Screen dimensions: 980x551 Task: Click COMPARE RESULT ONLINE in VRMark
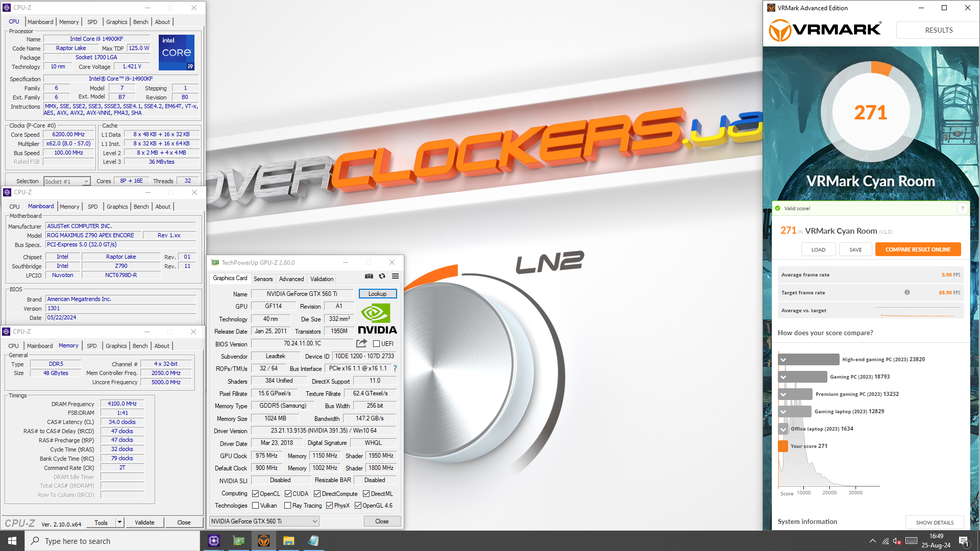(918, 249)
